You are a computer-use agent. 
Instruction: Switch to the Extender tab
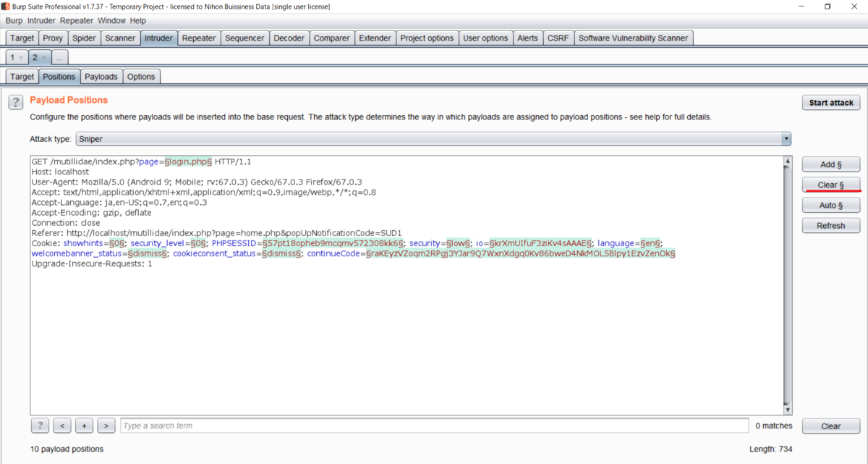(375, 38)
